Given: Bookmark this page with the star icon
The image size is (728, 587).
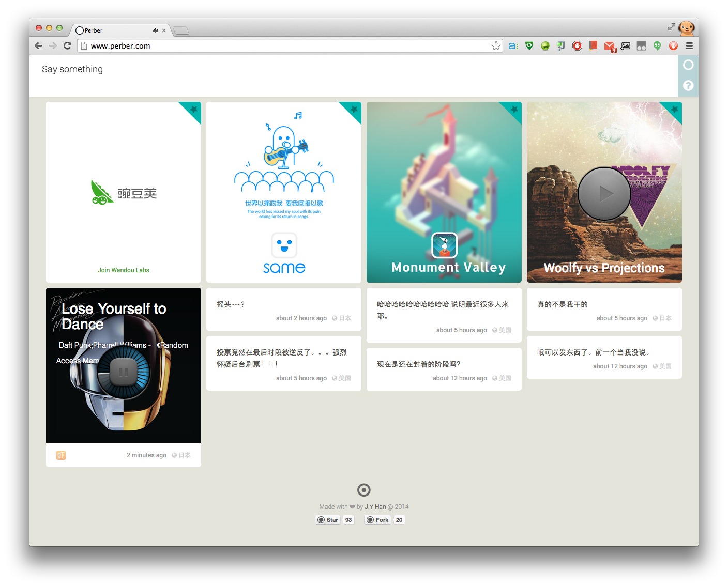Looking at the screenshot, I should tap(496, 45).
